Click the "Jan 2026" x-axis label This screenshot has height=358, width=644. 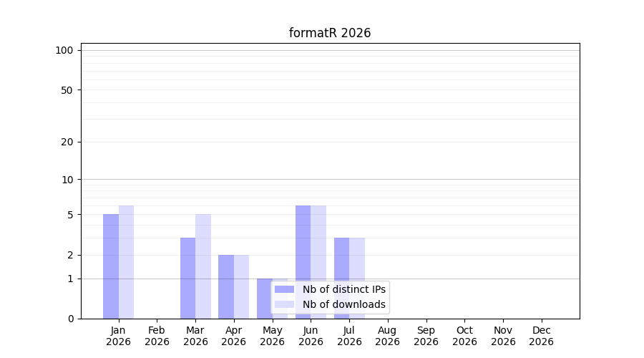click(x=118, y=337)
